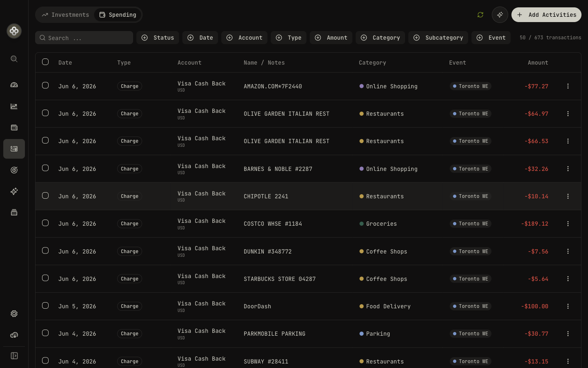Check the PARKMOBILE PARKING row checkbox
The height and width of the screenshot is (368, 588).
45,333
